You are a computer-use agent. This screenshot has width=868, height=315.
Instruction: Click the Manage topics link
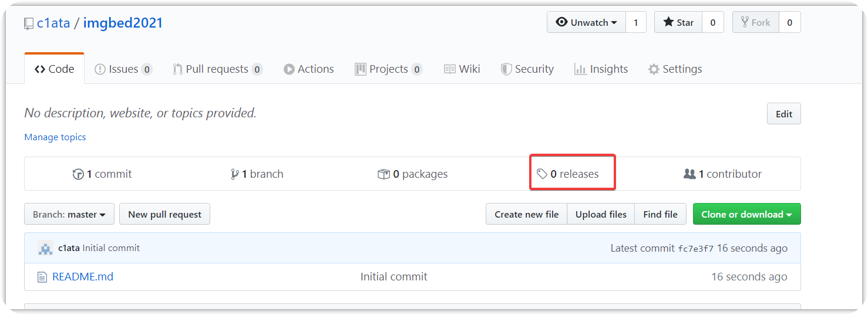[55, 137]
